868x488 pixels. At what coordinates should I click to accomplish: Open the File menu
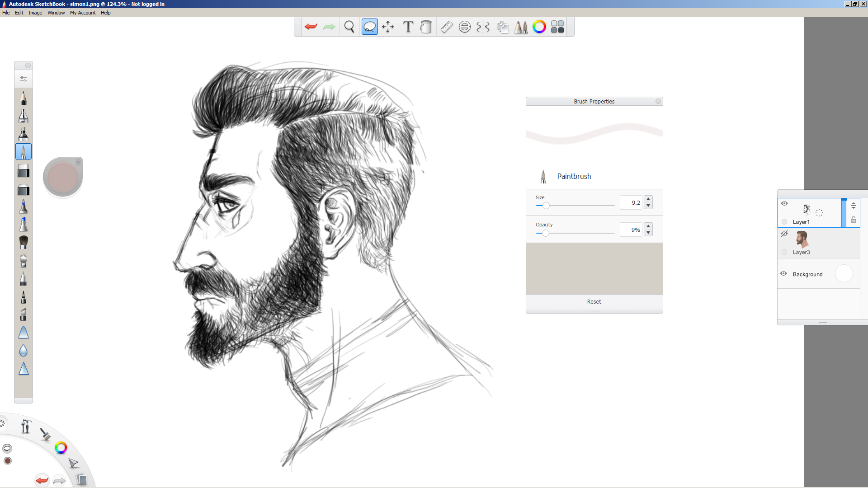6,13
